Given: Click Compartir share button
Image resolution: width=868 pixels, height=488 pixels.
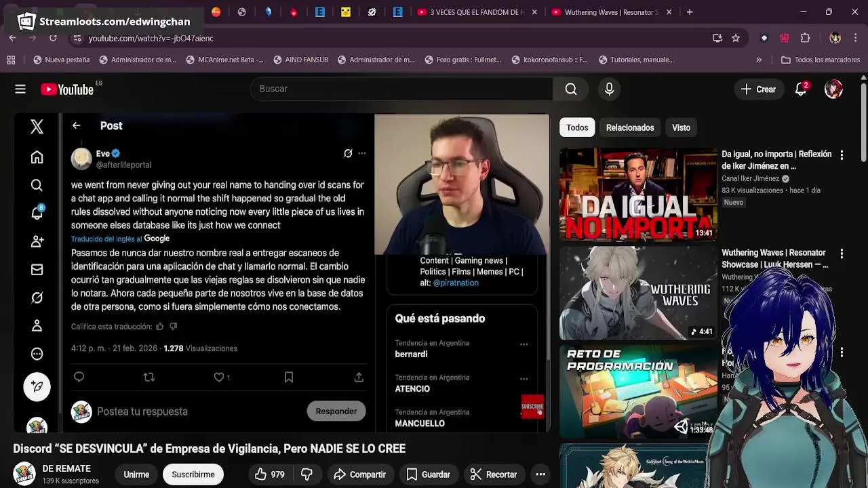Looking at the screenshot, I should [x=359, y=474].
